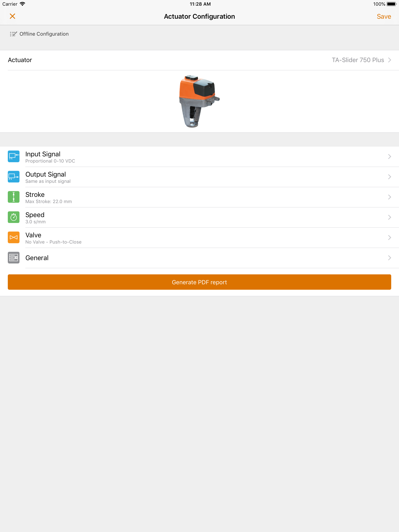Tap the Offline Configuration list icon

pos(13,34)
